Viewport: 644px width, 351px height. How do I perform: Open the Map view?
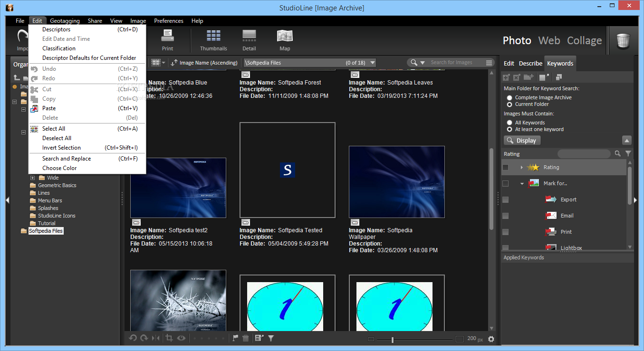285,40
